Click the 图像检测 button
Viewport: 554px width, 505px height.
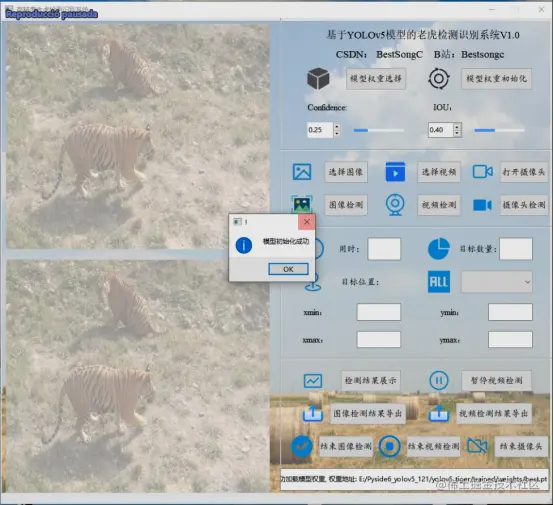point(346,205)
